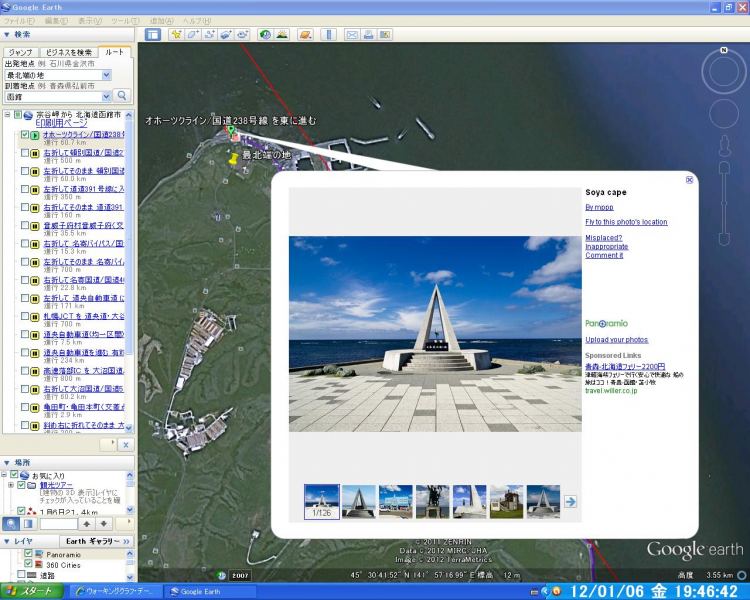
Task: Uncheck the 360 Cities layer checkbox
Action: pyautogui.click(x=28, y=564)
